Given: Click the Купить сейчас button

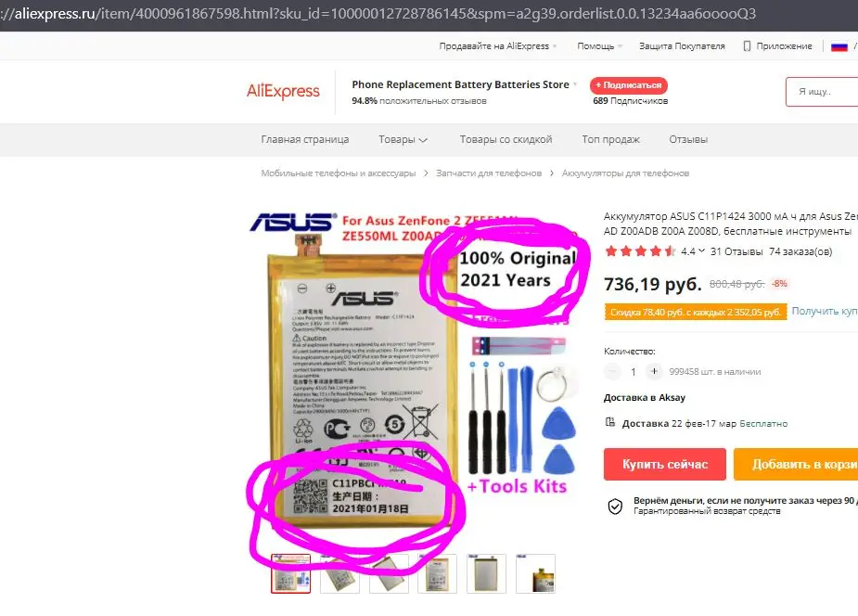Looking at the screenshot, I should coord(665,465).
